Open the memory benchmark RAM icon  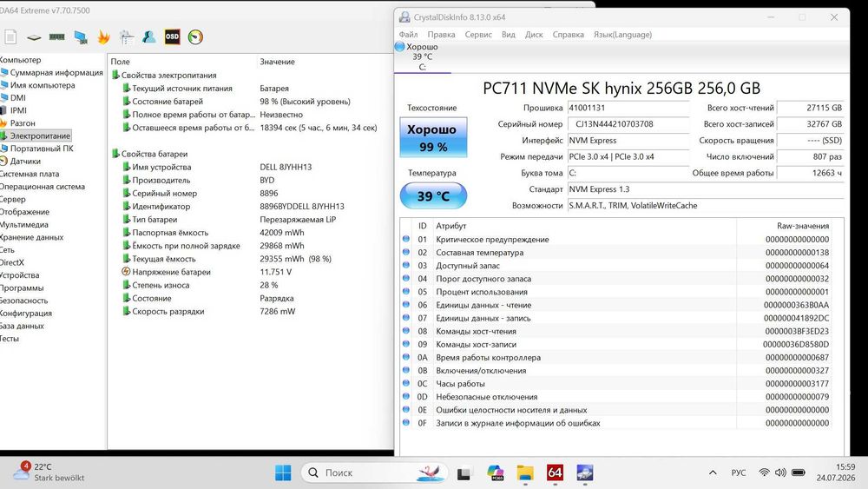pyautogui.click(x=56, y=37)
